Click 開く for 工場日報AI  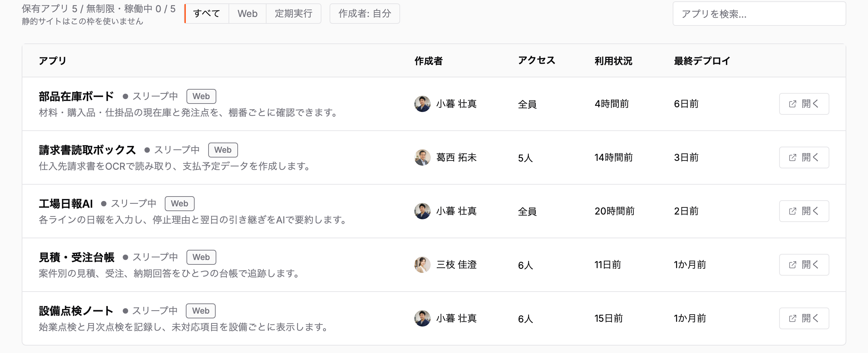(804, 211)
